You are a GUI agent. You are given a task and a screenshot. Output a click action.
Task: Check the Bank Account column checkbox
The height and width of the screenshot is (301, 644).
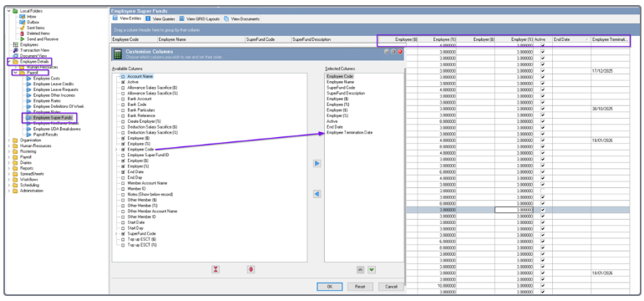pyautogui.click(x=123, y=99)
